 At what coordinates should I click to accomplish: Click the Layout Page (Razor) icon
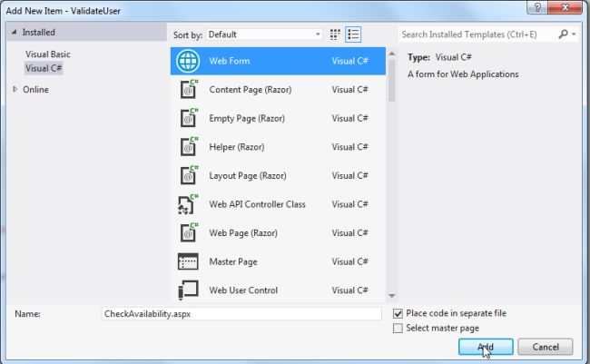point(188,175)
